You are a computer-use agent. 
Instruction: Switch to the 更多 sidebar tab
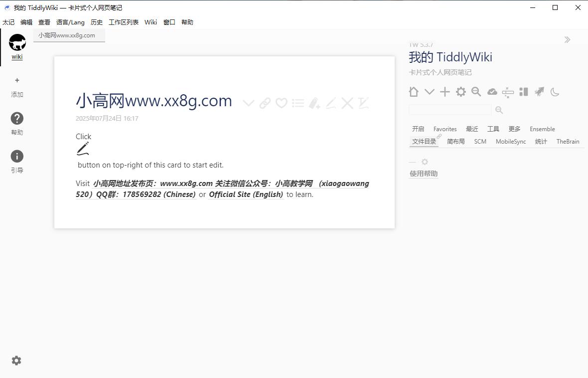pos(514,129)
